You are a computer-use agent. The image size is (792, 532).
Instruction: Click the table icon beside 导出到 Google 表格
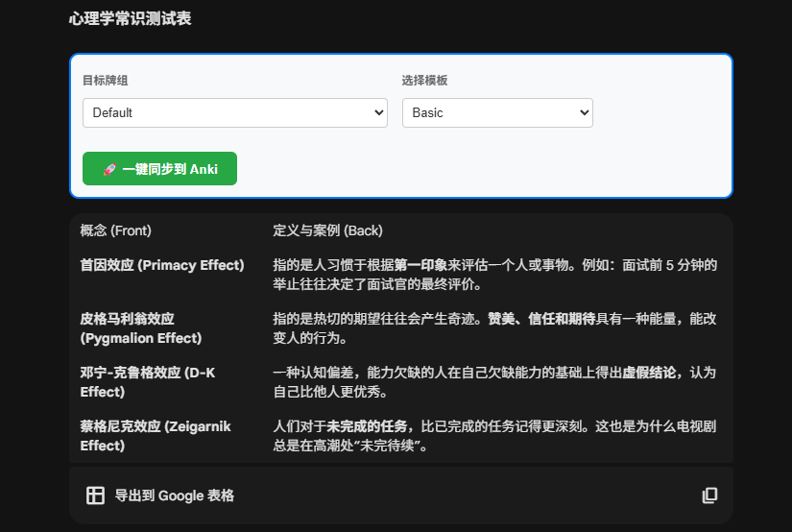point(95,496)
